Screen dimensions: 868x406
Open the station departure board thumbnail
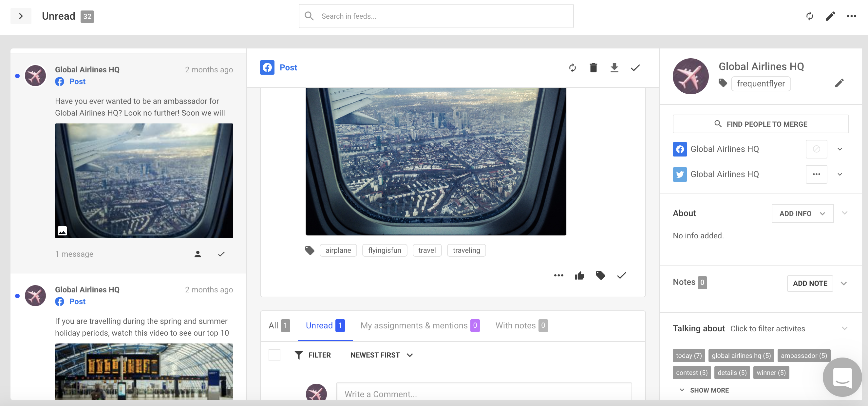point(144,372)
